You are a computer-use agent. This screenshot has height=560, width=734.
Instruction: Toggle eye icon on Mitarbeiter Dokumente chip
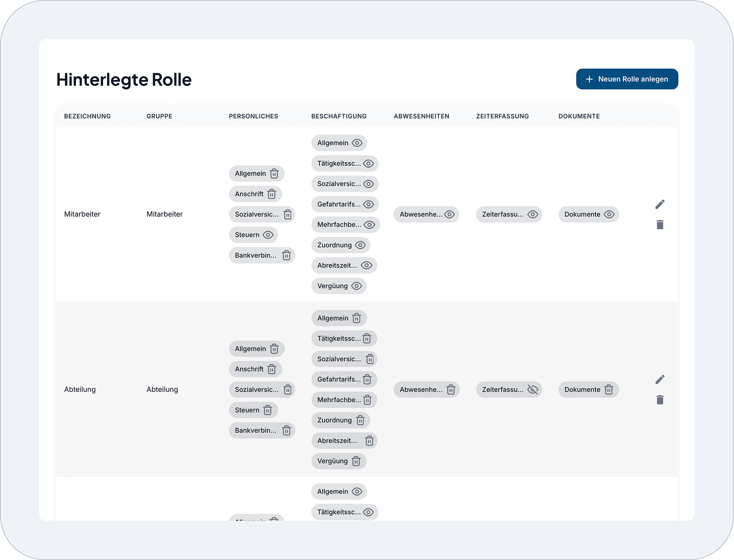[x=609, y=214]
